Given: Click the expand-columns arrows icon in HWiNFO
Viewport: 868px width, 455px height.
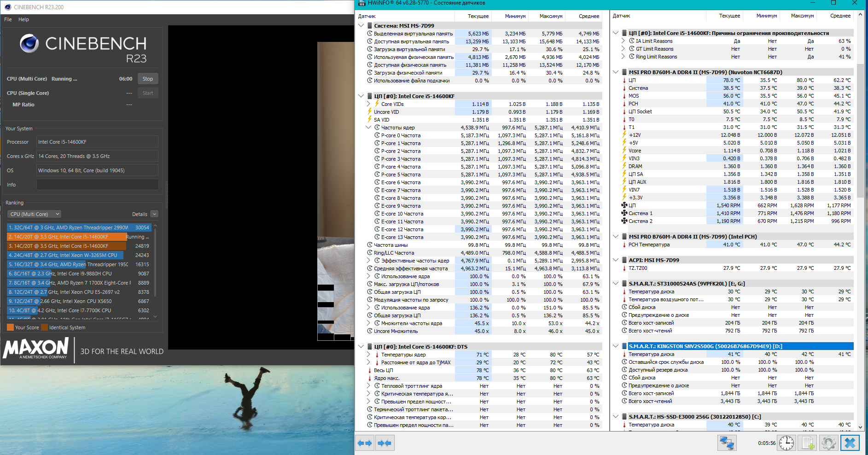Looking at the screenshot, I should point(365,443).
